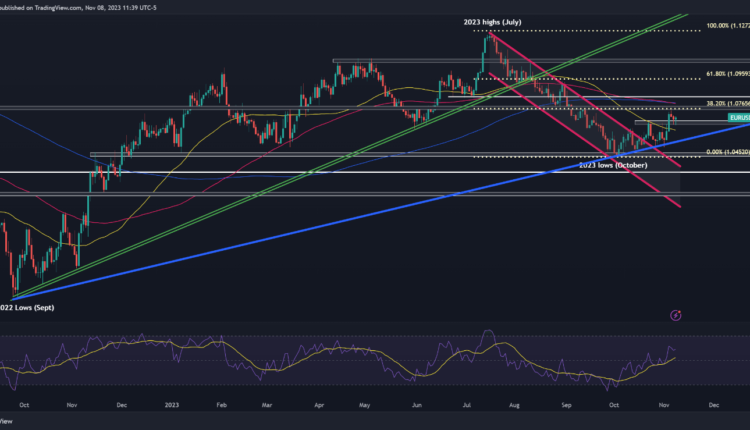This screenshot has height=430, width=750.
Task: Select the 38.20% Fibonacci retracement label
Action: (725, 103)
